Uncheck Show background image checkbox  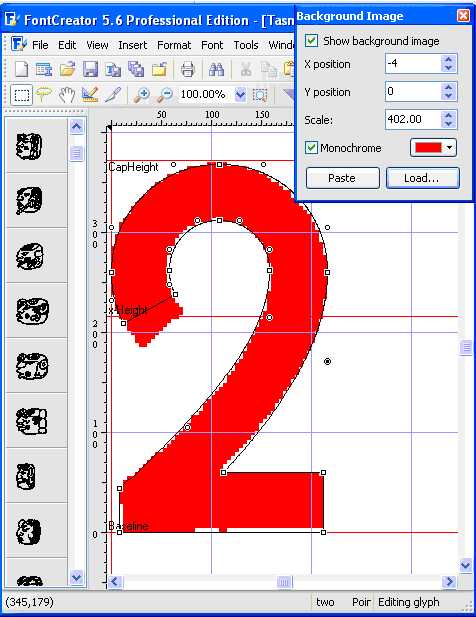click(x=312, y=41)
